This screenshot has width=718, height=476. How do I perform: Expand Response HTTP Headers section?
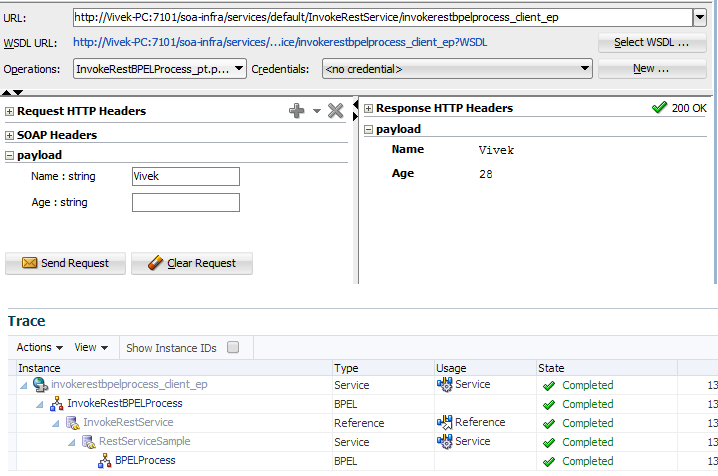[x=368, y=108]
